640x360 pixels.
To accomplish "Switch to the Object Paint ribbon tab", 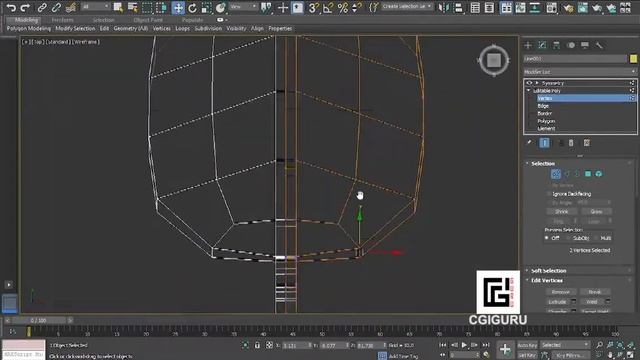I will [148, 20].
